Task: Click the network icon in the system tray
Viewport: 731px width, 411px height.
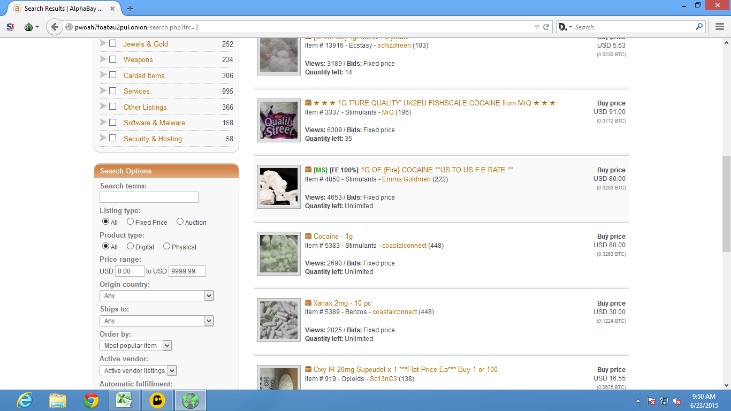Action: (664, 401)
